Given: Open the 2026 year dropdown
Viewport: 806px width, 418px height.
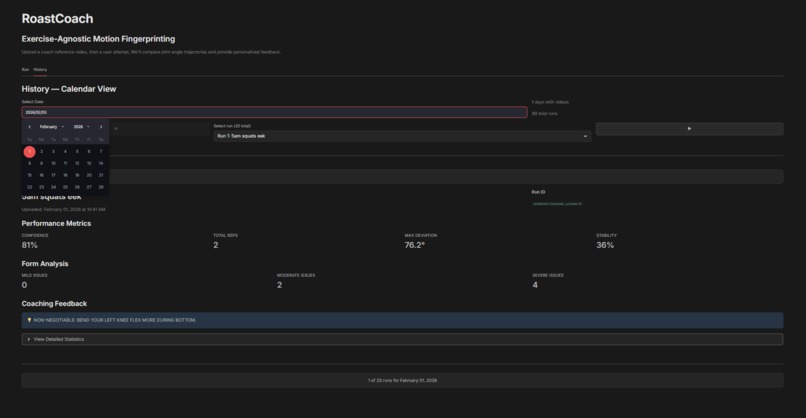Looking at the screenshot, I should tap(81, 126).
